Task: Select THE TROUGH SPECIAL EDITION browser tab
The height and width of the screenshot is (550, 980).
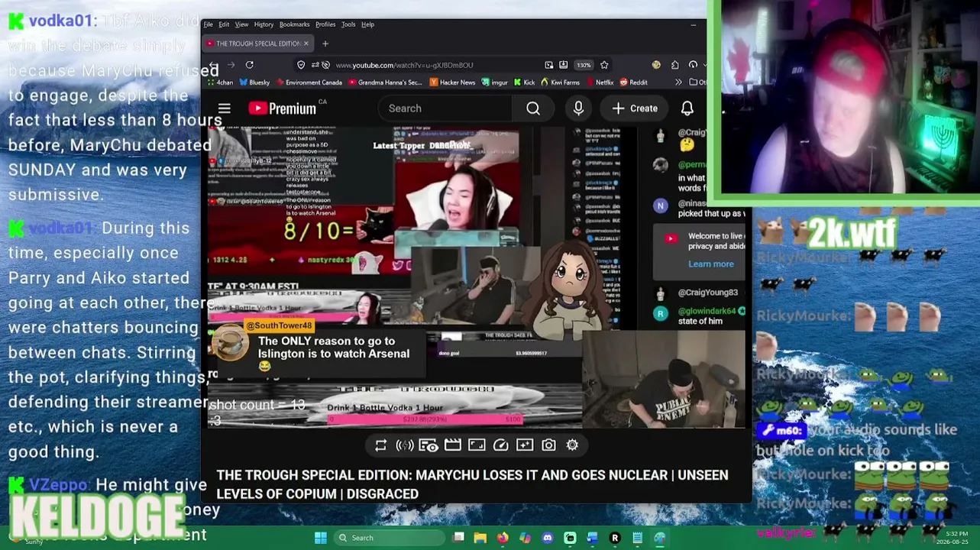Action: click(x=258, y=44)
